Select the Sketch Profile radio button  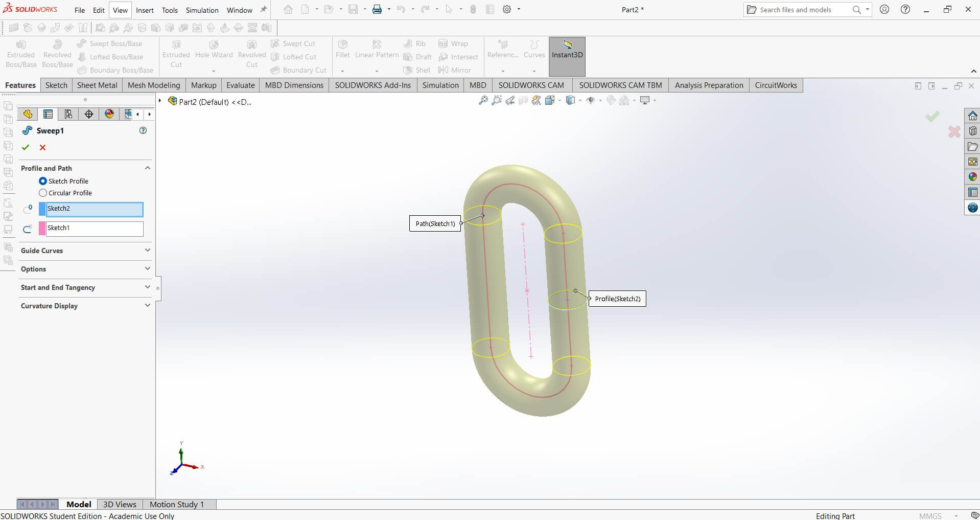[x=43, y=181]
